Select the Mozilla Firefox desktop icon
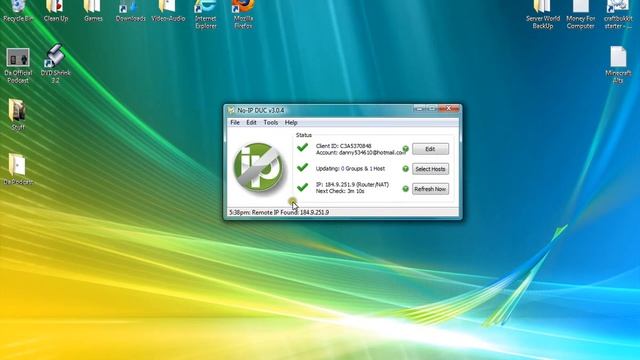Screen dimensions: 640x360 (243, 14)
